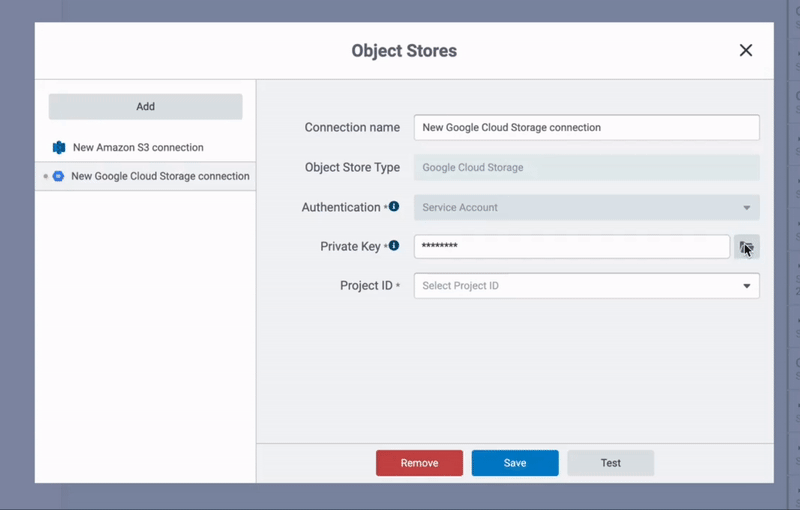The height and width of the screenshot is (510, 800).
Task: Click the Select Project ID combo box
Action: click(575, 286)
